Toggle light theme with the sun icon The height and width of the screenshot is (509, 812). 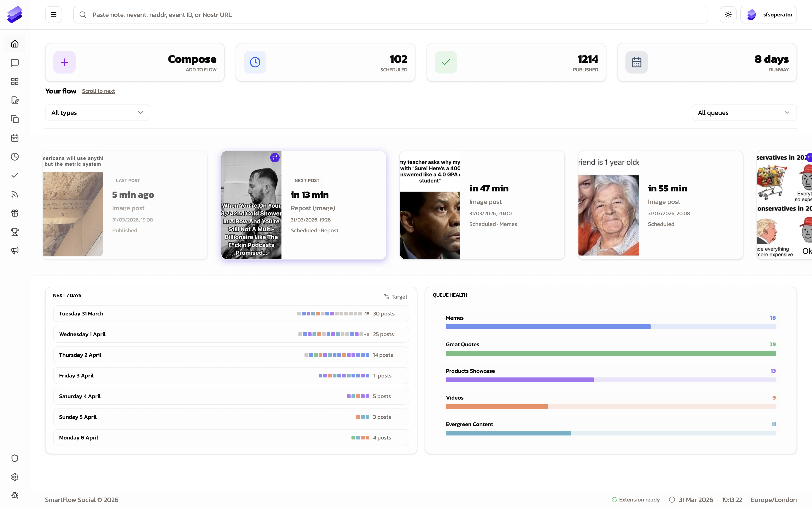pos(727,14)
